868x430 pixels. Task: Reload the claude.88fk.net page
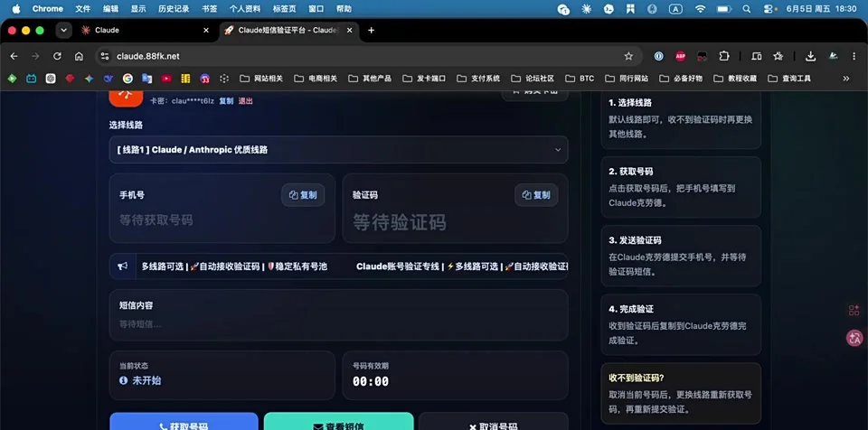pyautogui.click(x=57, y=56)
